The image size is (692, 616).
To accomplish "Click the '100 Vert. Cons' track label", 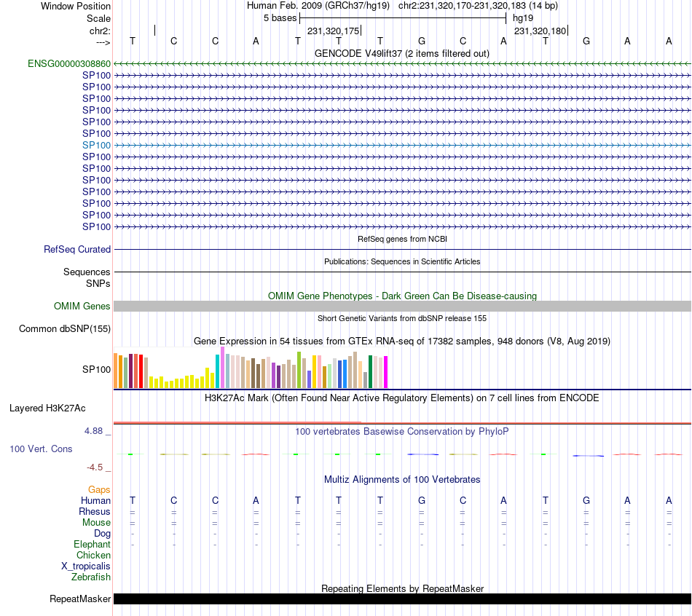I will [41, 449].
